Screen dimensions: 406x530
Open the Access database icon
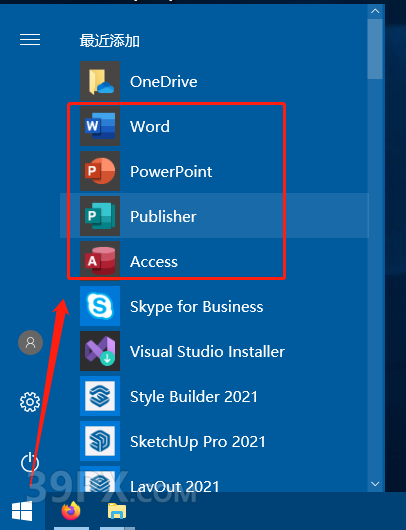(x=100, y=261)
